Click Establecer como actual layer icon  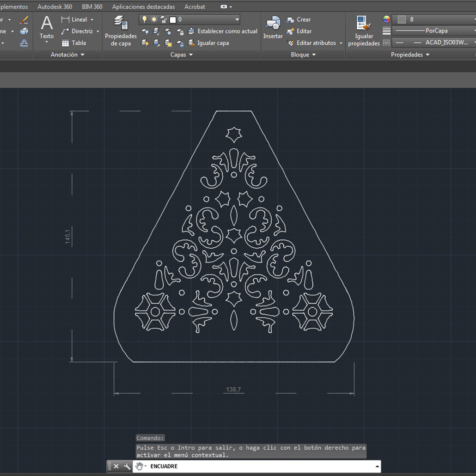(191, 31)
